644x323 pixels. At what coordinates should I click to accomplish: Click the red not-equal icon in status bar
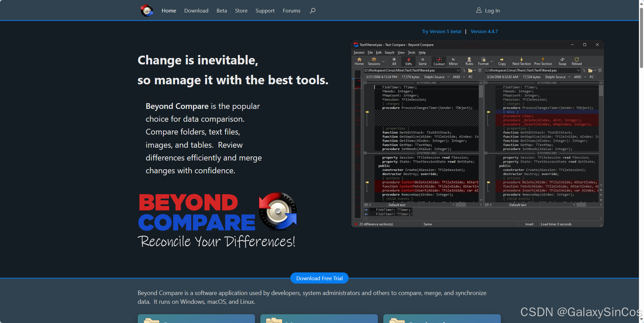[x=356, y=224]
